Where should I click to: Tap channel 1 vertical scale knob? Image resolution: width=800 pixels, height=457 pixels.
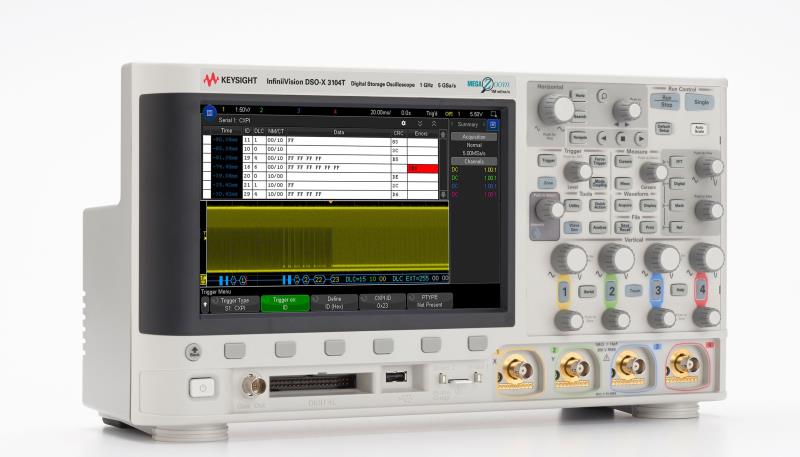[569, 259]
